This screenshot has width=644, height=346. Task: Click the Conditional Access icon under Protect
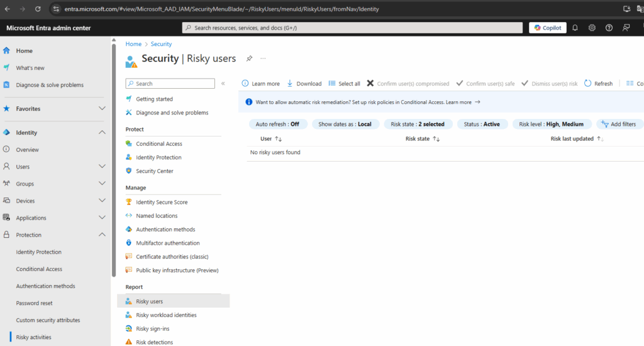pyautogui.click(x=128, y=143)
